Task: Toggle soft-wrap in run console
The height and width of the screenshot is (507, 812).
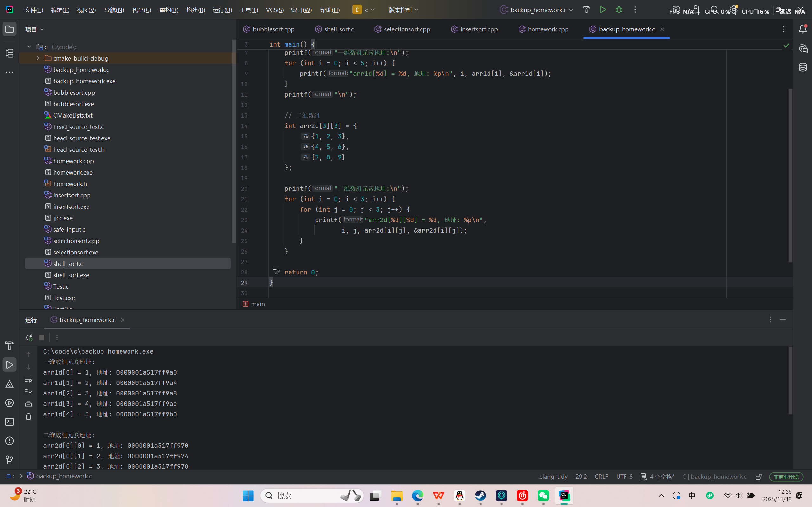Action: coord(29,380)
